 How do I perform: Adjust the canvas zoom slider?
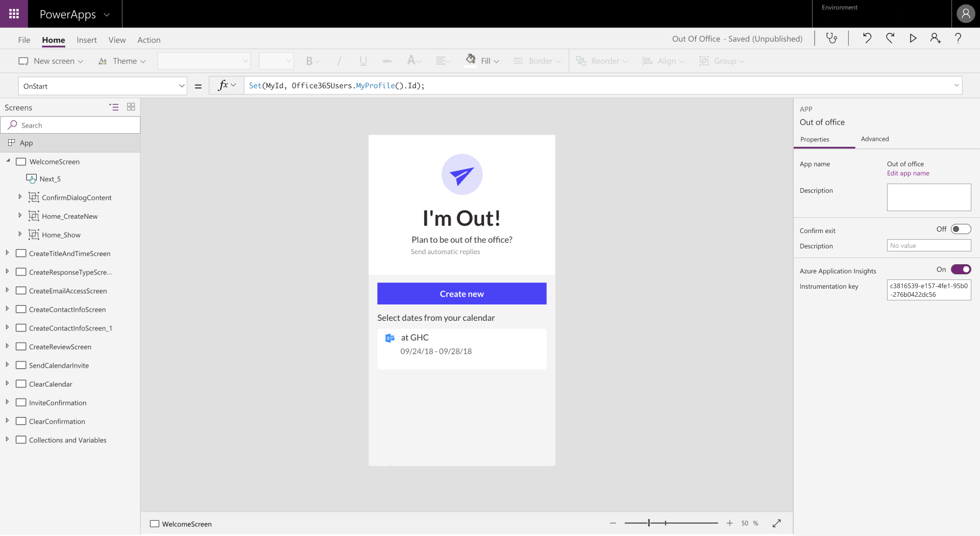[671, 524]
